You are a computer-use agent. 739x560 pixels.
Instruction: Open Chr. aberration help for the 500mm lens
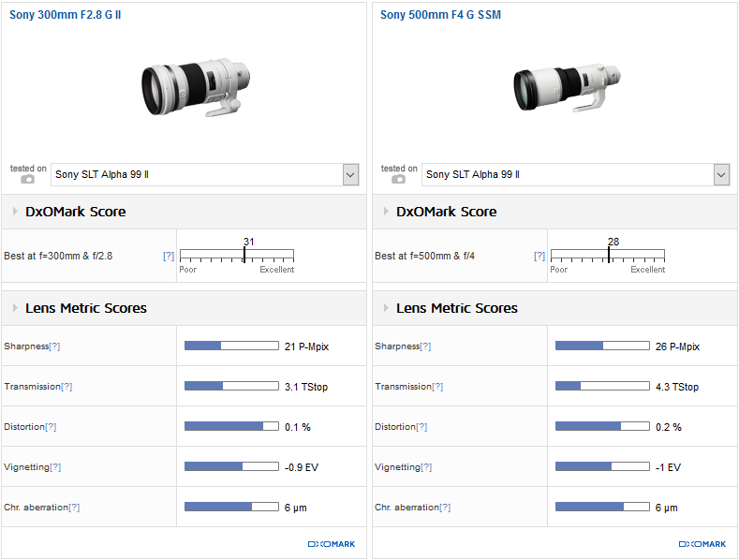click(445, 508)
